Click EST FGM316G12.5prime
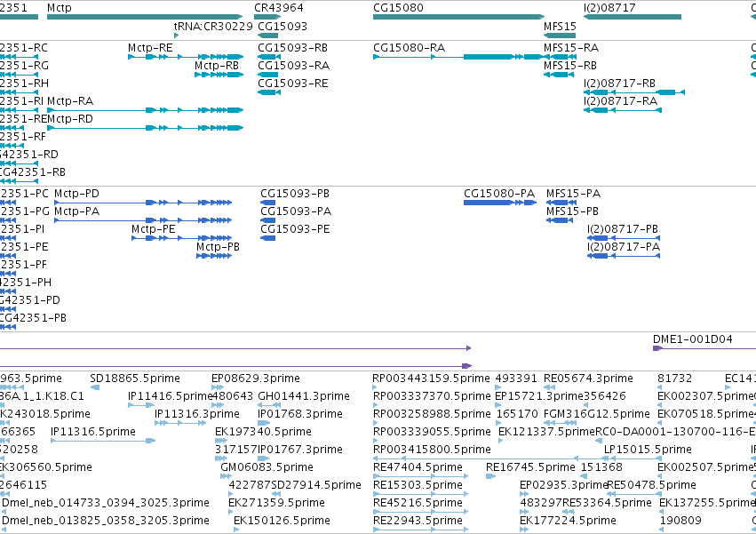This screenshot has width=756, height=534. [x=597, y=414]
